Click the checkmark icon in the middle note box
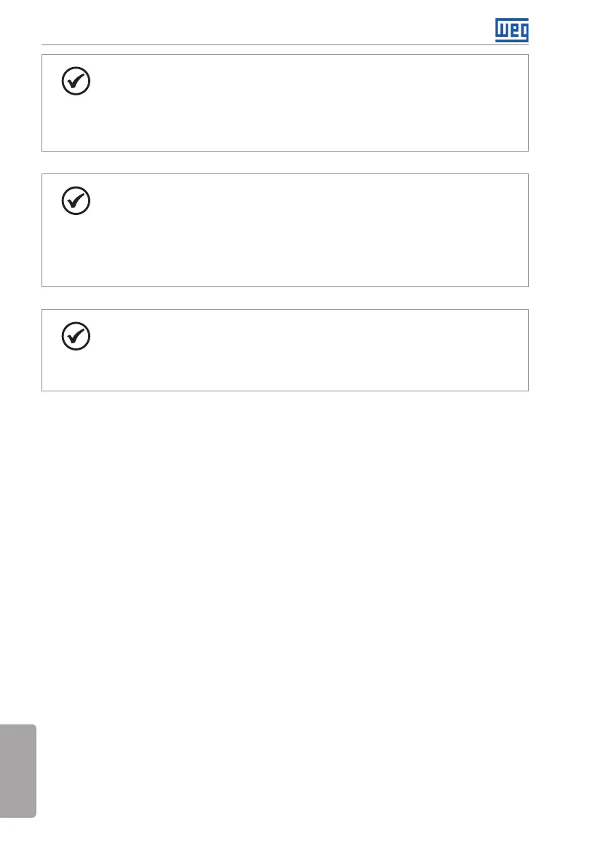Screen dimensions: 611x868 (76, 200)
